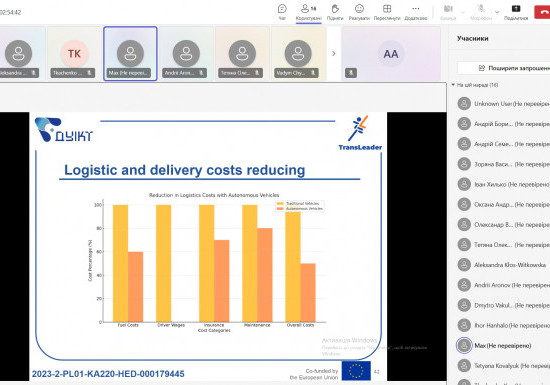
Task: Open the More (Додатково) three-dots menu
Action: click(x=416, y=9)
